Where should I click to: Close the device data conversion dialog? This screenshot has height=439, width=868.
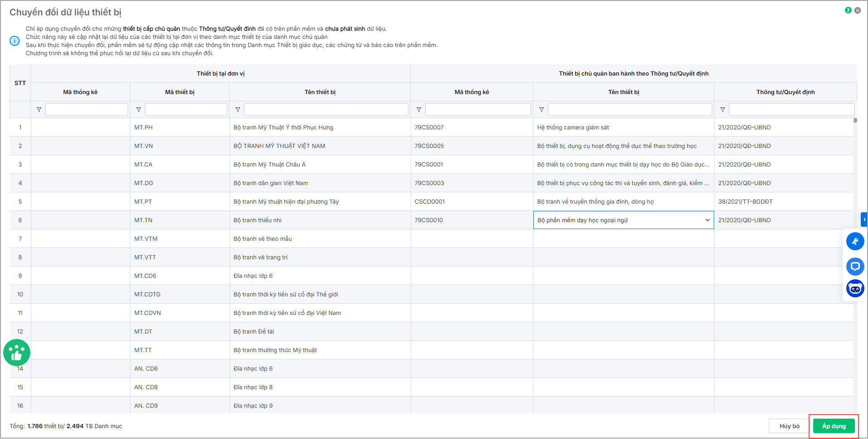(x=858, y=10)
